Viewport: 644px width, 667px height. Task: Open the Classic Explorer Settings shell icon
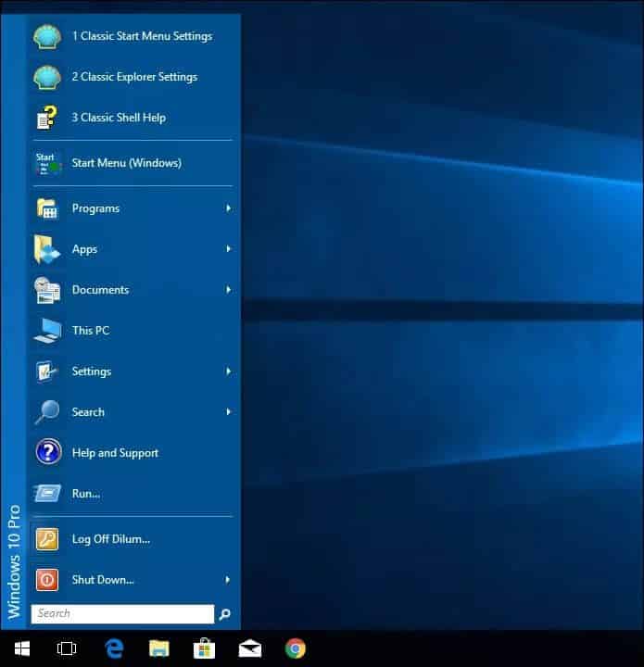(46, 78)
